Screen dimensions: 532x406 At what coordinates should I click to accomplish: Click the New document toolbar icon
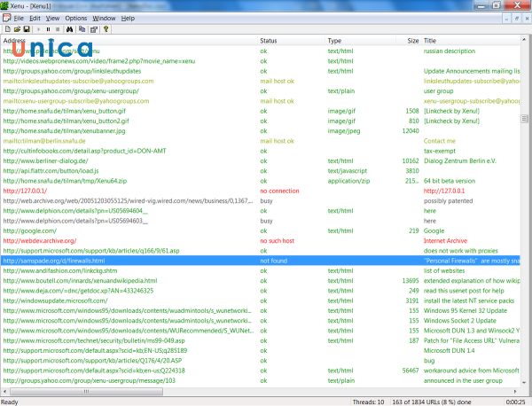6,28
